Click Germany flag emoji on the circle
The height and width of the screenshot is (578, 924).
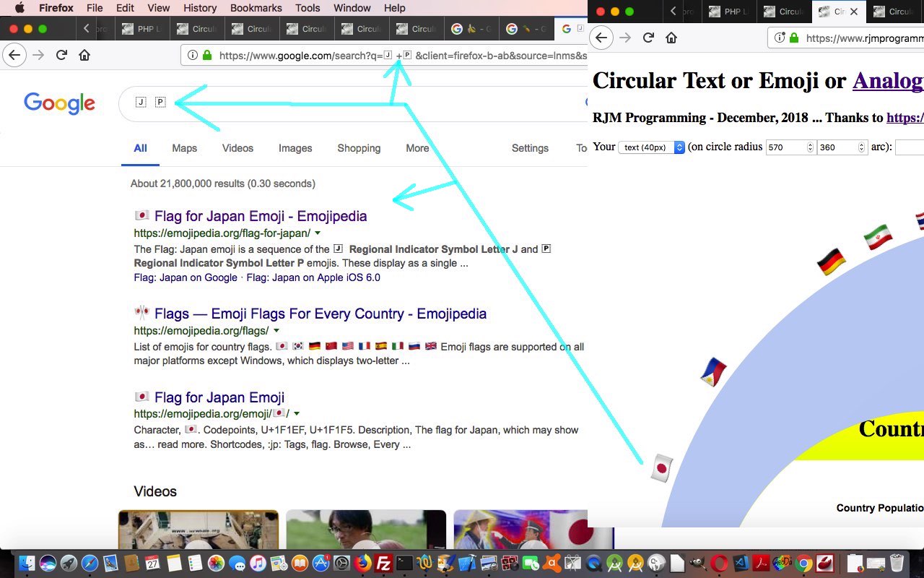click(x=831, y=262)
